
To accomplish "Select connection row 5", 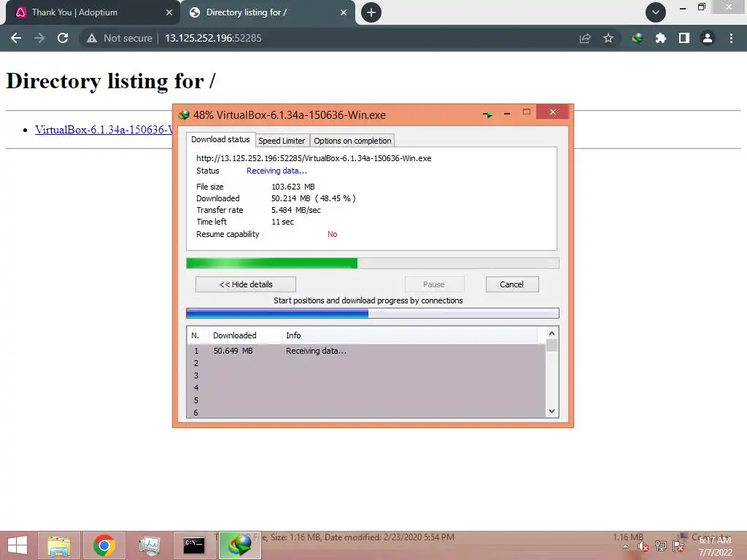I will pos(366,400).
